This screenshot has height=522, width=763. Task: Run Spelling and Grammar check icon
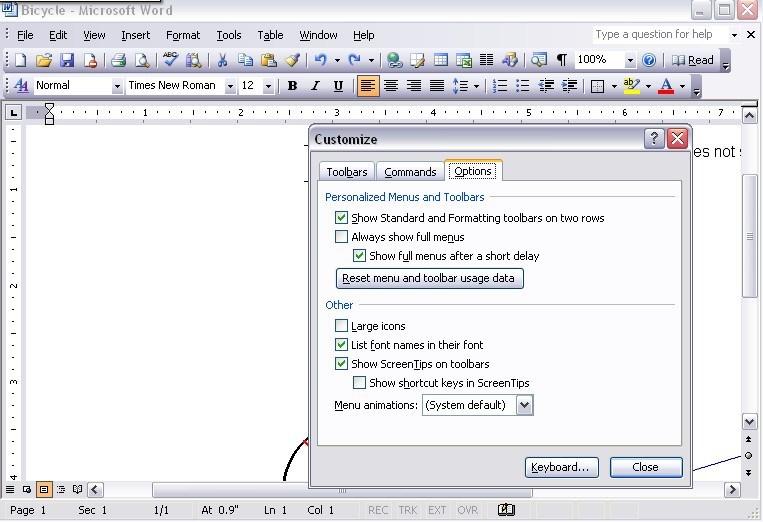(x=170, y=60)
